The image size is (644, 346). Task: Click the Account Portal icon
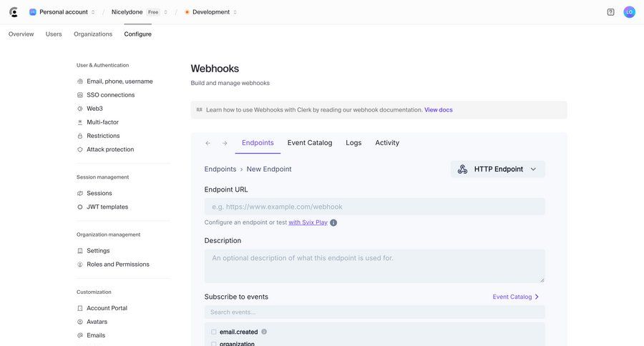click(x=80, y=308)
